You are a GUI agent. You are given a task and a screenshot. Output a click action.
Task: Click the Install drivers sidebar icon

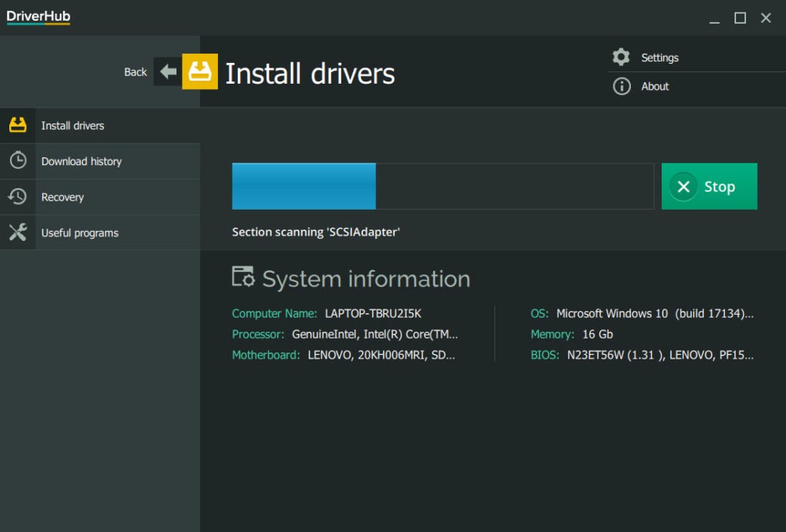tap(18, 125)
